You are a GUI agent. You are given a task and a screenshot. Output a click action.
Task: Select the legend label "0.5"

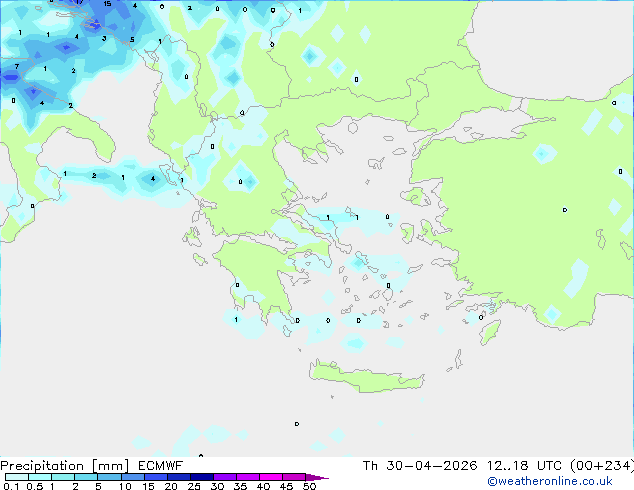35,486
